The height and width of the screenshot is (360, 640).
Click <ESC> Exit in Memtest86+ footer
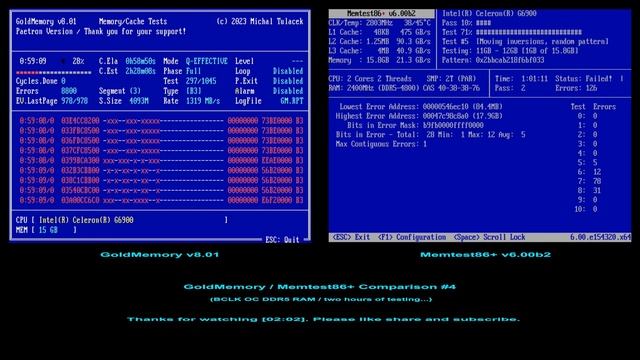tap(351, 237)
